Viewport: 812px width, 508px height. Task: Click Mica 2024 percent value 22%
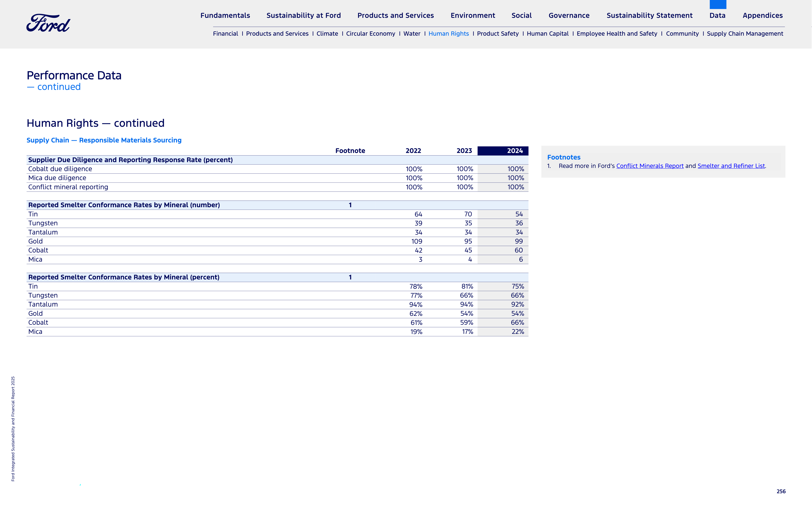[x=518, y=332]
